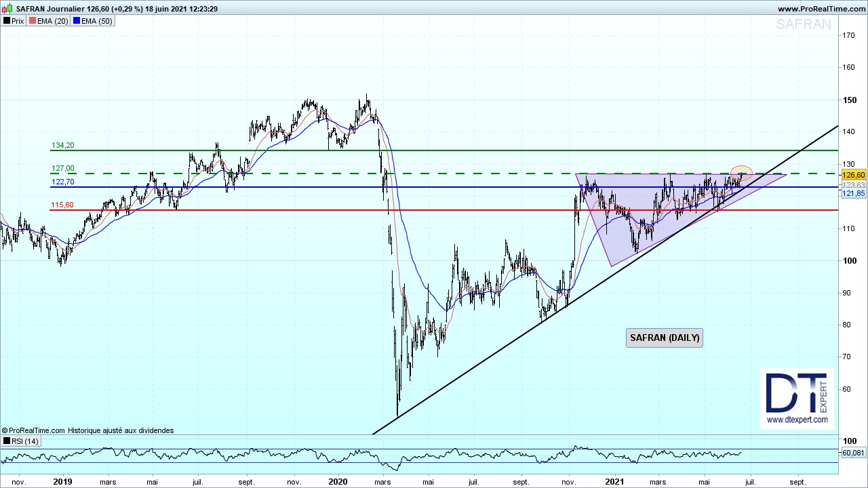Click the 2019 year label on the time axis
Screen dimensions: 868x488
coord(62,483)
